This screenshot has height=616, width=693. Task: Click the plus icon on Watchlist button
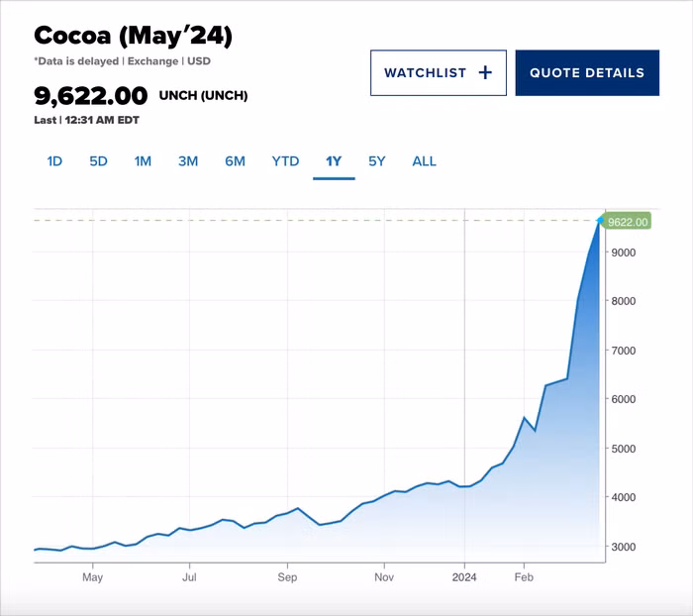tap(485, 72)
